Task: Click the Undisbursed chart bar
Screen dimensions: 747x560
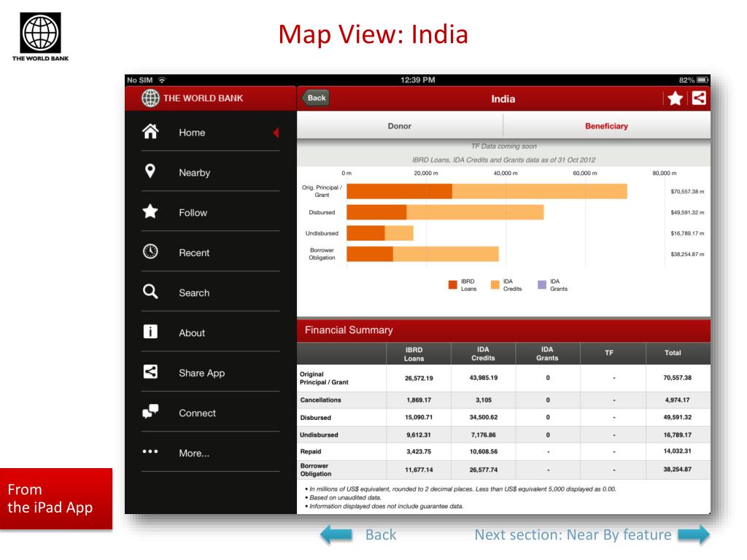Action: [x=379, y=233]
